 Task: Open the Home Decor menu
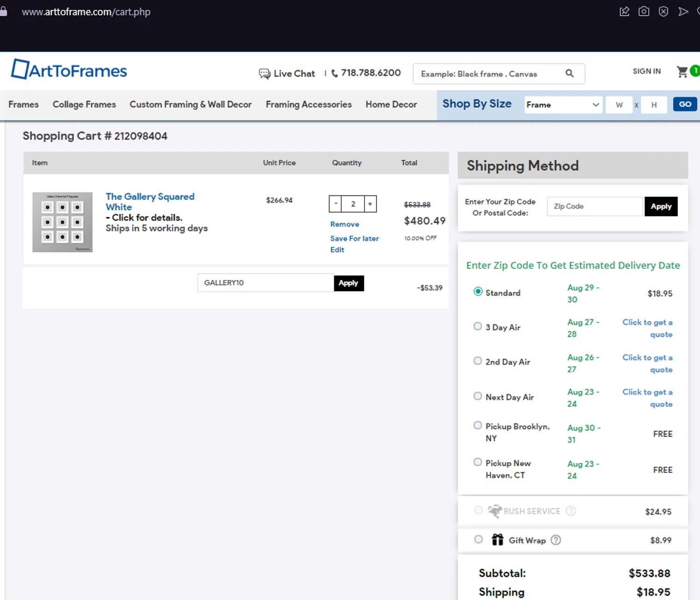[391, 105]
